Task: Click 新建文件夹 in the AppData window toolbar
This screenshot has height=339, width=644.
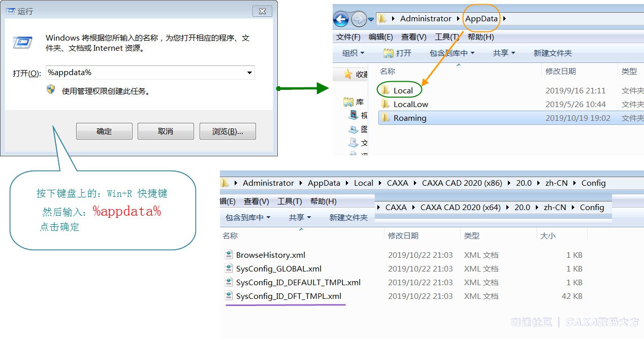Action: coord(553,53)
